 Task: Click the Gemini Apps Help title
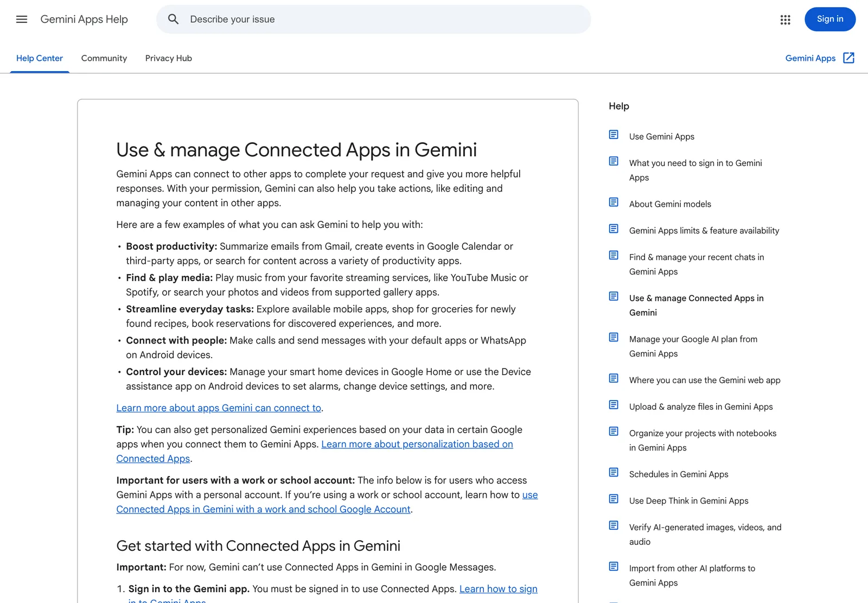[84, 20]
